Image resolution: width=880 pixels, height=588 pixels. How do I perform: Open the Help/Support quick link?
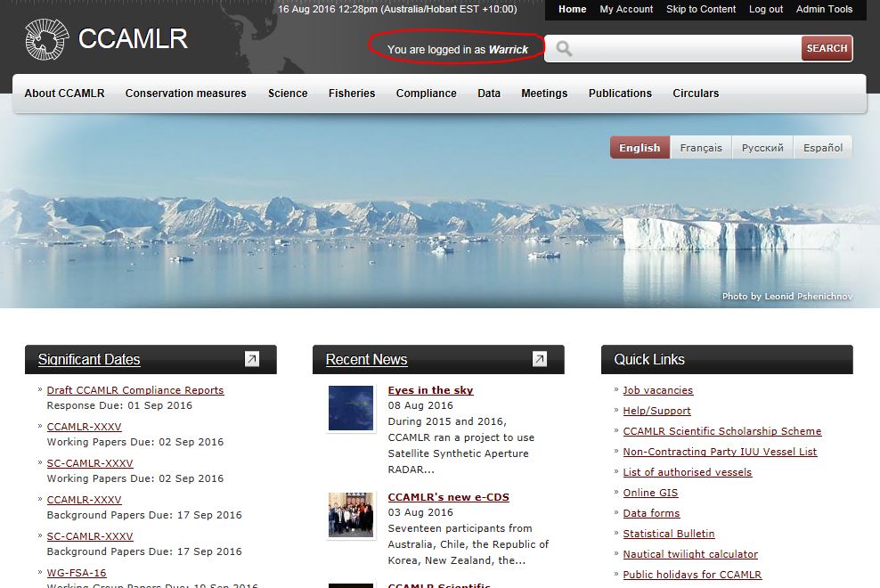coord(656,411)
